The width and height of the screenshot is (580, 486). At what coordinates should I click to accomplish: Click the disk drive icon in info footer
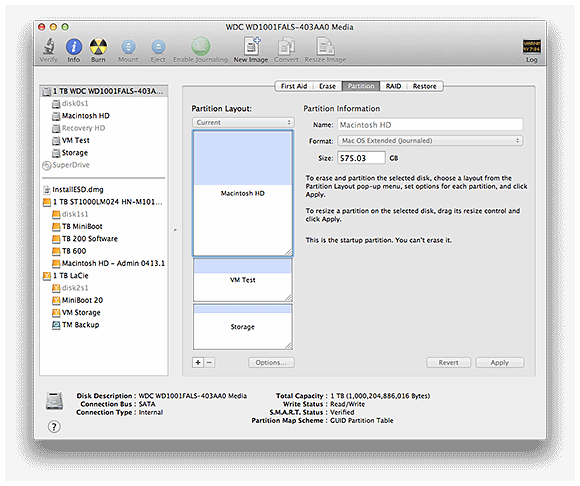tap(54, 401)
